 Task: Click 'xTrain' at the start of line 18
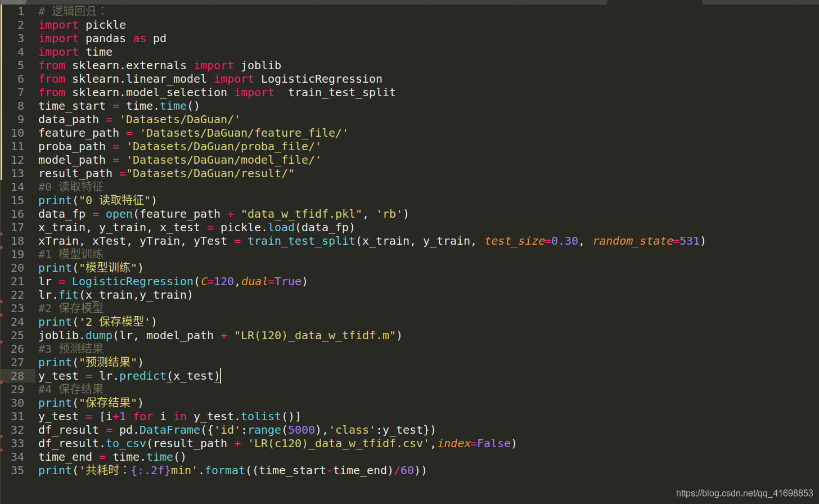[x=58, y=241]
